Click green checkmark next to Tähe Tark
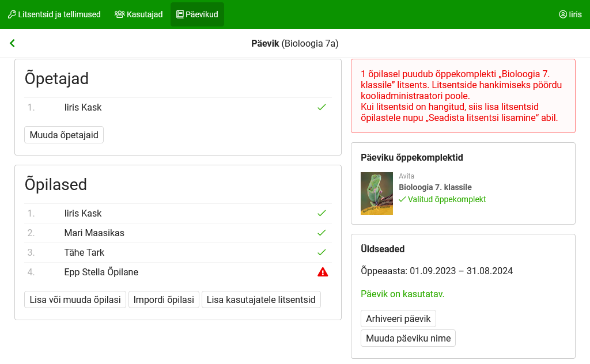The width and height of the screenshot is (590, 364). (322, 252)
